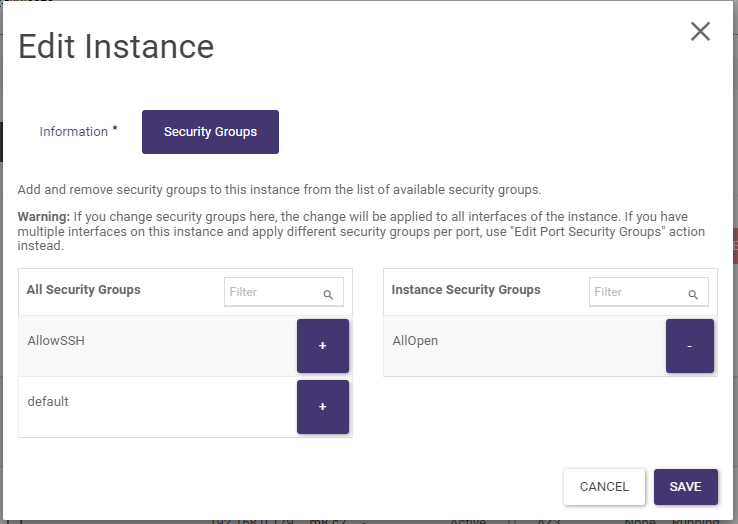Add the AllowSSH security group
This screenshot has width=738, height=524.
pyautogui.click(x=322, y=346)
